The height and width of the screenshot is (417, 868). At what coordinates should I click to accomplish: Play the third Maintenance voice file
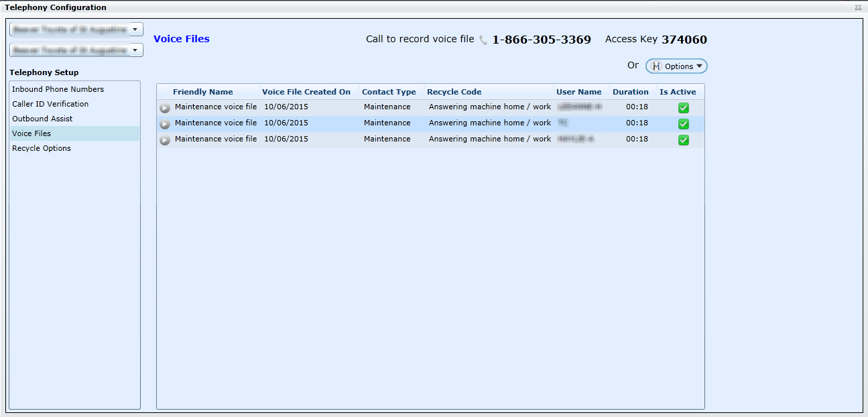(164, 140)
